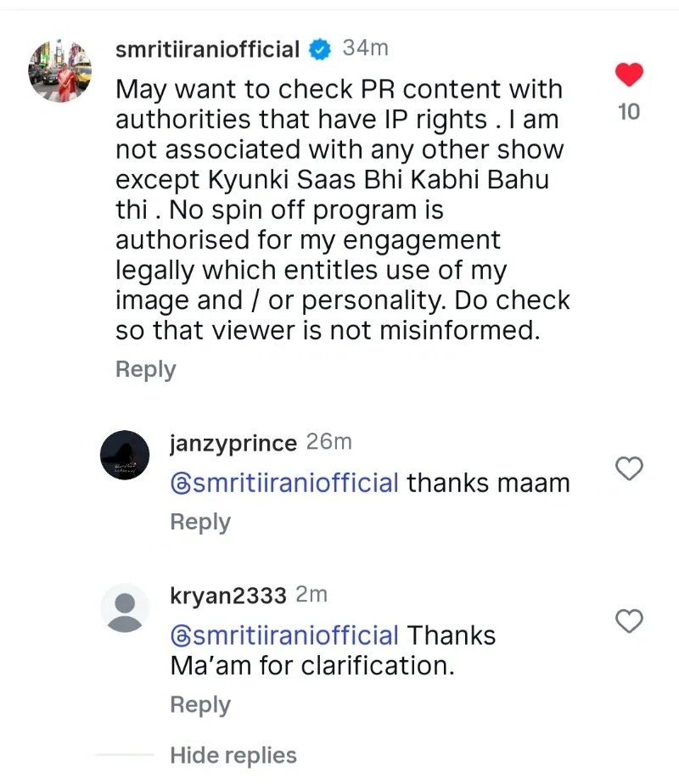Open janzyprince's dark profile avatar
This screenshot has width=679, height=784.
pos(126,455)
